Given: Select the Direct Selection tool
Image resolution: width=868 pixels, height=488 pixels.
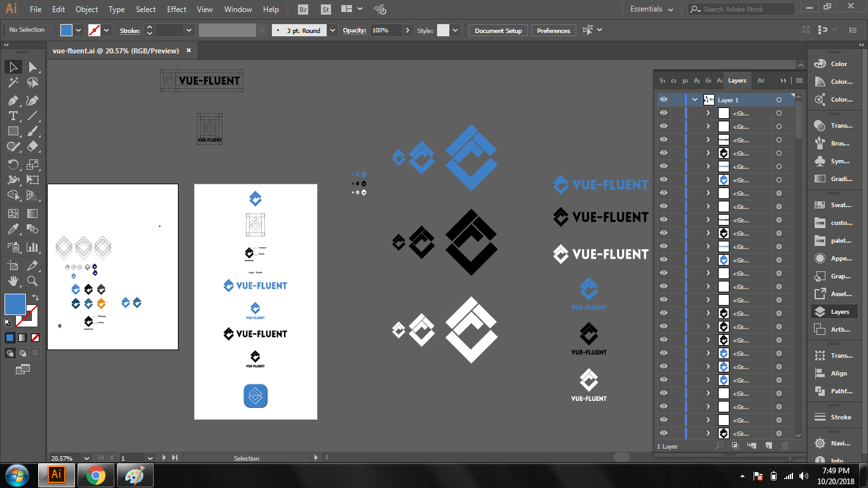Looking at the screenshot, I should pos(32,67).
